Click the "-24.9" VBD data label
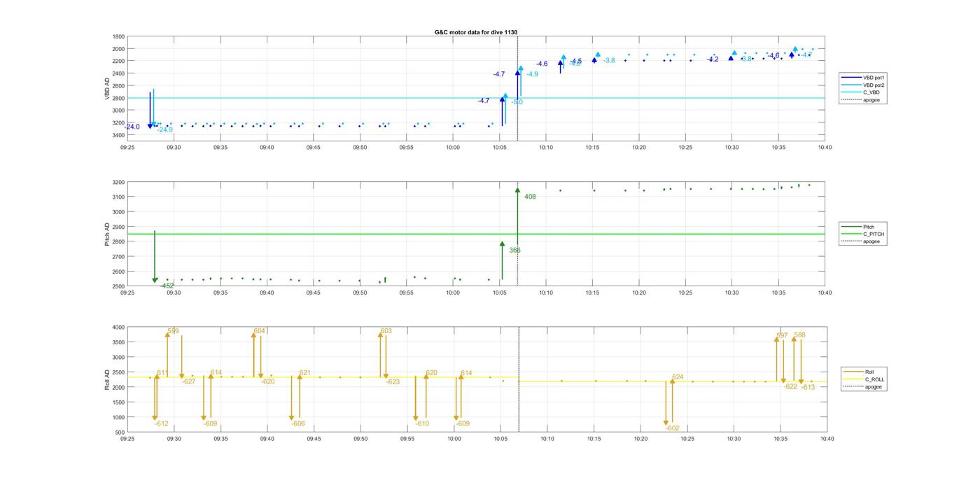 tap(164, 129)
